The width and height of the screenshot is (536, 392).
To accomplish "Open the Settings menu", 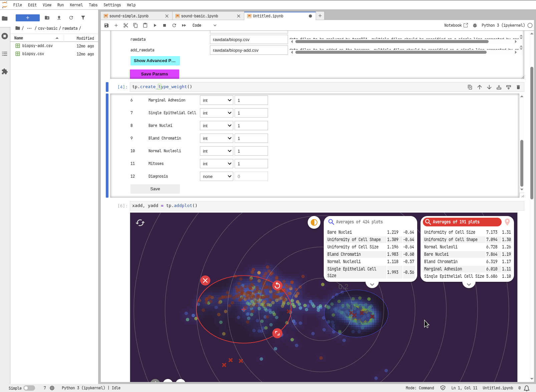I will tap(112, 5).
